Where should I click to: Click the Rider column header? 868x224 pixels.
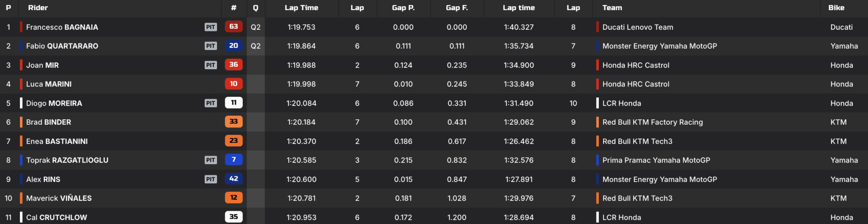(38, 8)
